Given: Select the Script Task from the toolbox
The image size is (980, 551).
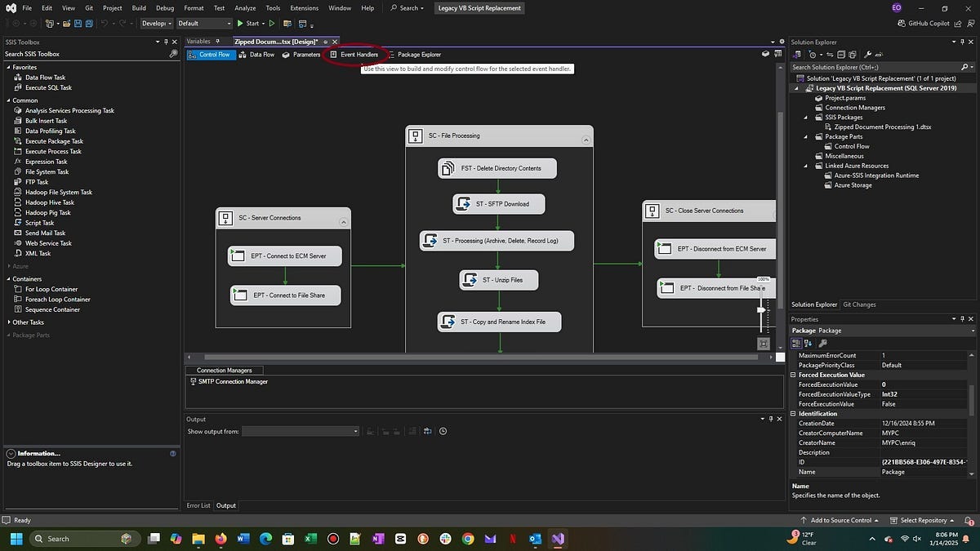Looking at the screenshot, I should [x=39, y=222].
